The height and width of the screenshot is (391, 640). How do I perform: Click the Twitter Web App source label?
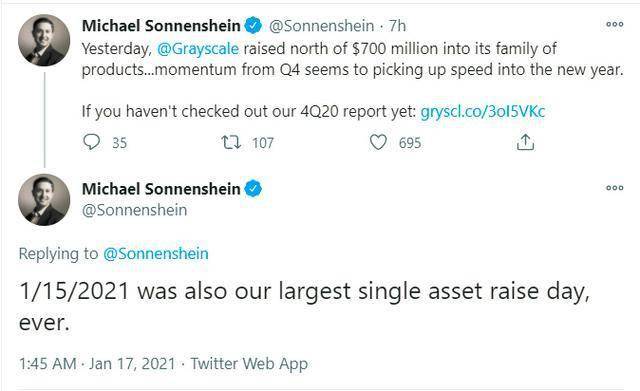click(249, 364)
